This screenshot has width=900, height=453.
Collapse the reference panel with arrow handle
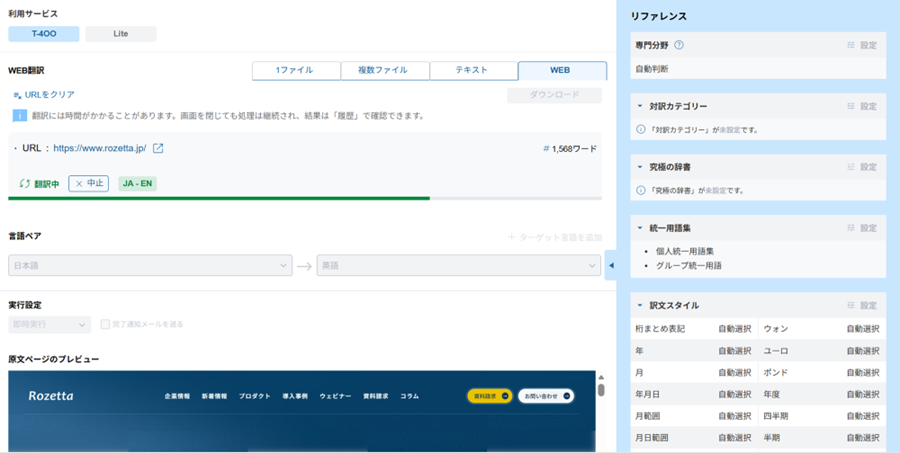tap(611, 265)
